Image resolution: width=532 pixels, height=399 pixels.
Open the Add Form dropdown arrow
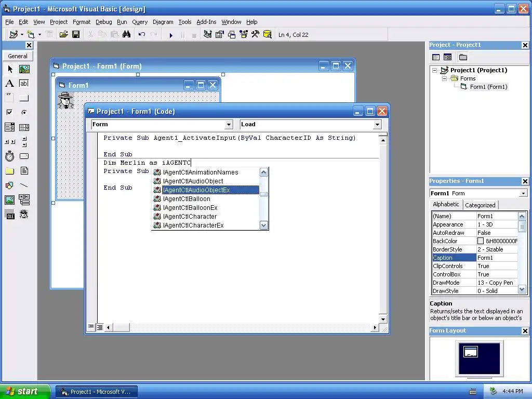(x=39, y=35)
